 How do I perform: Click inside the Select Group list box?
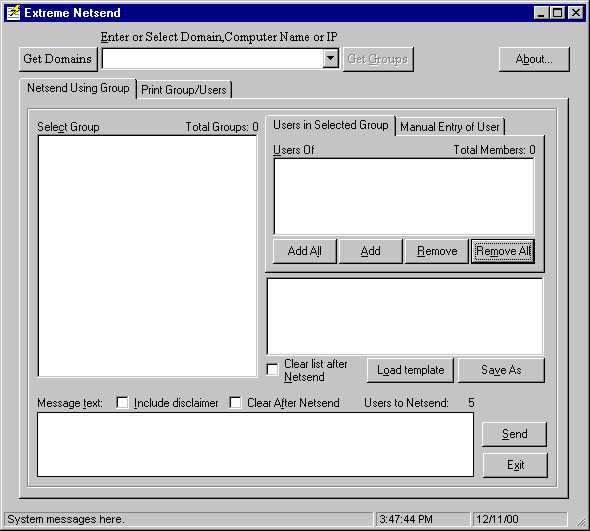click(x=148, y=256)
